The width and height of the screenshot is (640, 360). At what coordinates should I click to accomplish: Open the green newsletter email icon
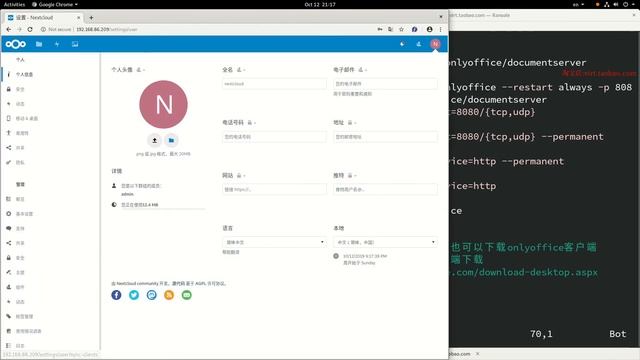tap(187, 295)
